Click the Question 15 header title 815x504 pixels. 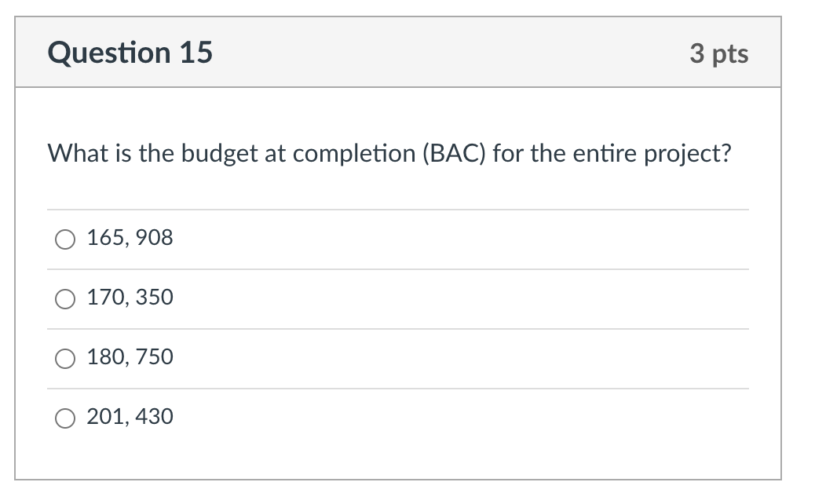point(130,53)
